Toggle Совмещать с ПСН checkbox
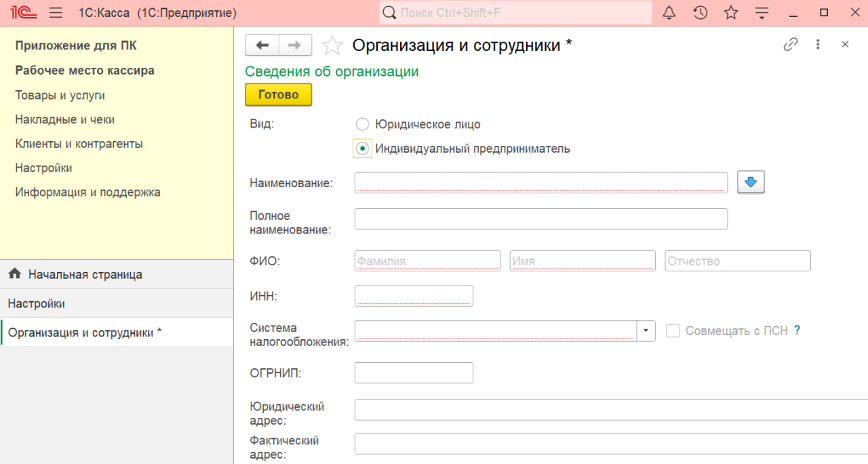The image size is (868, 464). click(x=673, y=330)
